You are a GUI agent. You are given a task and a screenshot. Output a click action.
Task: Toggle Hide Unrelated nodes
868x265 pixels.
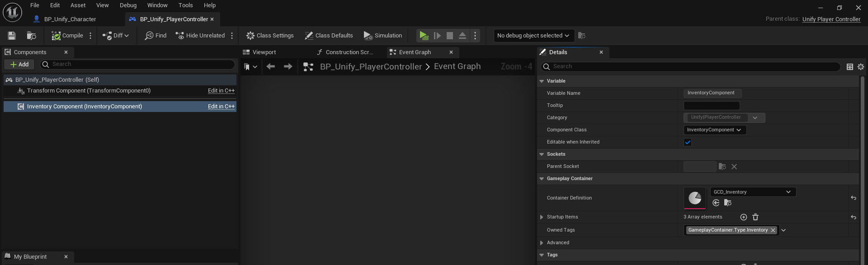pos(200,36)
